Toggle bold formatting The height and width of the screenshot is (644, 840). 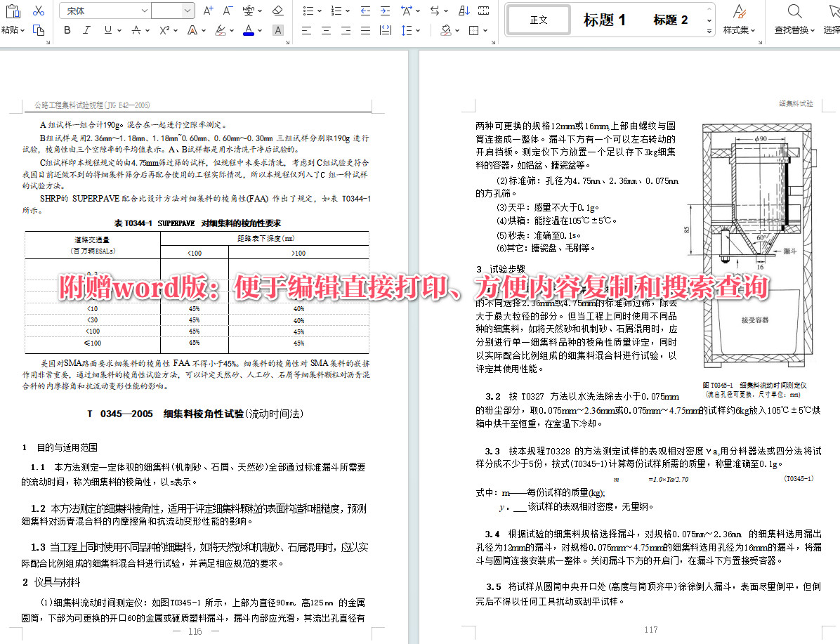tap(67, 30)
